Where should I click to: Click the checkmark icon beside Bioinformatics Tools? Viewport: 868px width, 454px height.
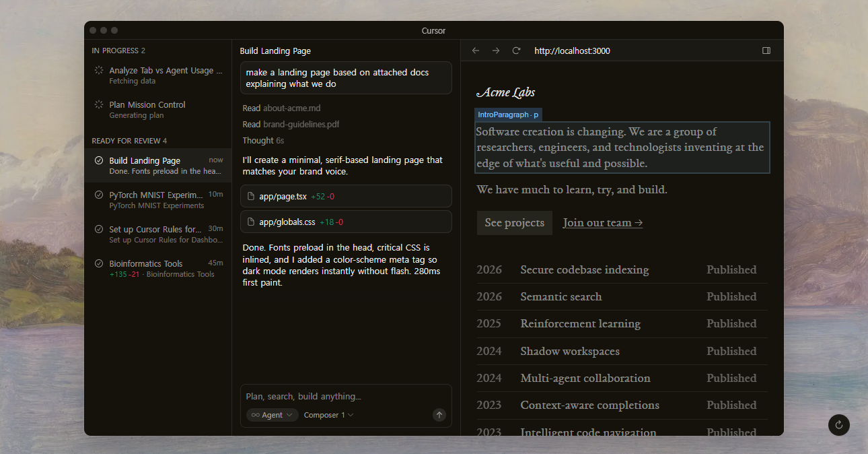tap(99, 263)
